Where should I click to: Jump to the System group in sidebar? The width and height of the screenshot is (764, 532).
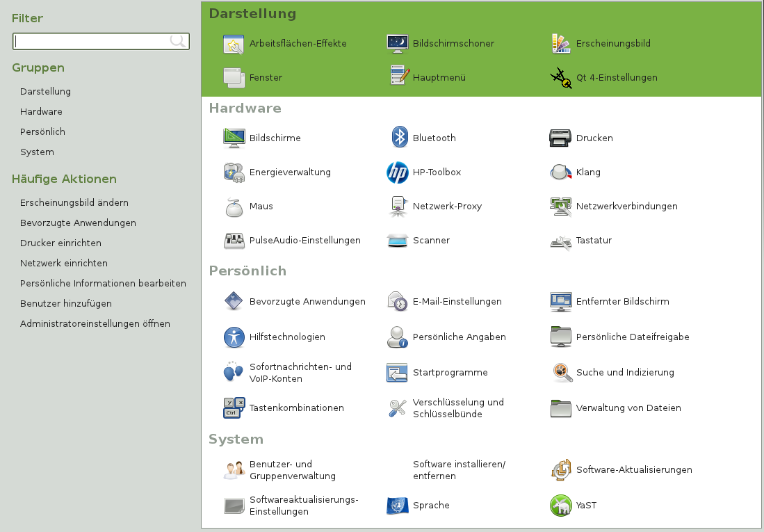coord(37,152)
